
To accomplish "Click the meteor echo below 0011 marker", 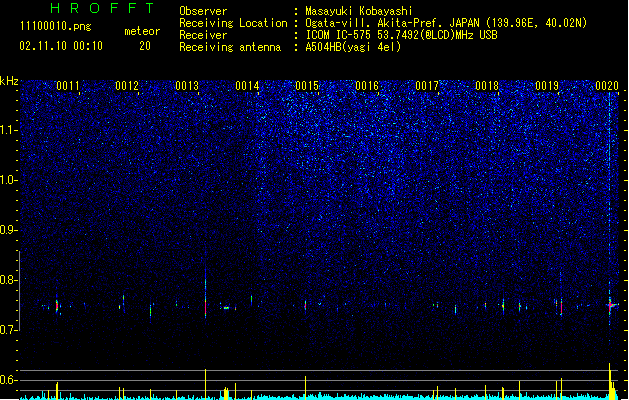I will click(x=57, y=306).
